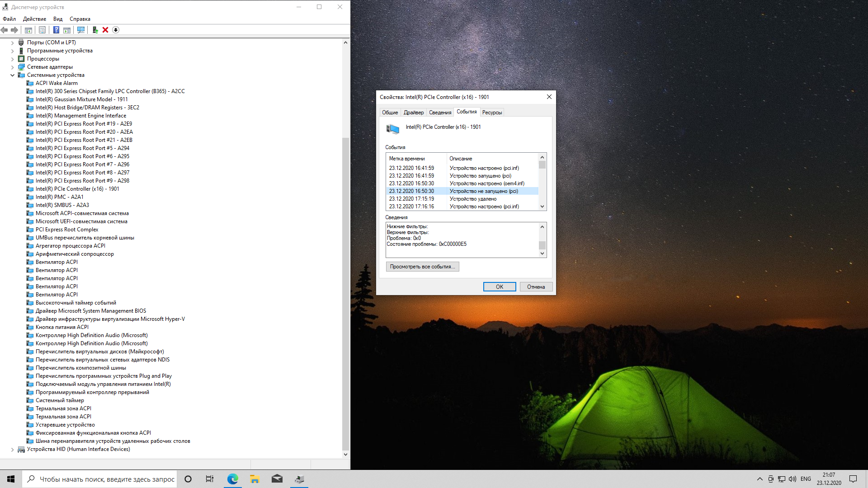Click the Метка времени column header
This screenshot has height=488, width=868.
point(416,159)
